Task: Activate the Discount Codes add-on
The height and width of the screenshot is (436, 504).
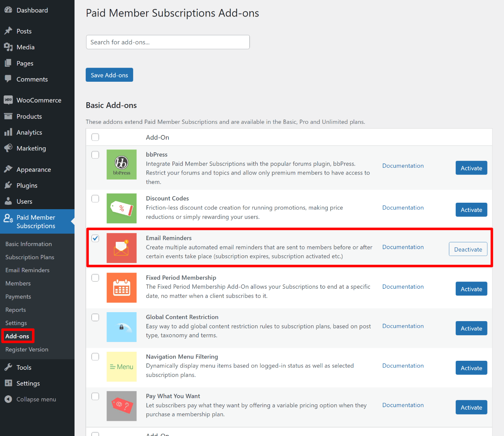Action: pyautogui.click(x=471, y=210)
